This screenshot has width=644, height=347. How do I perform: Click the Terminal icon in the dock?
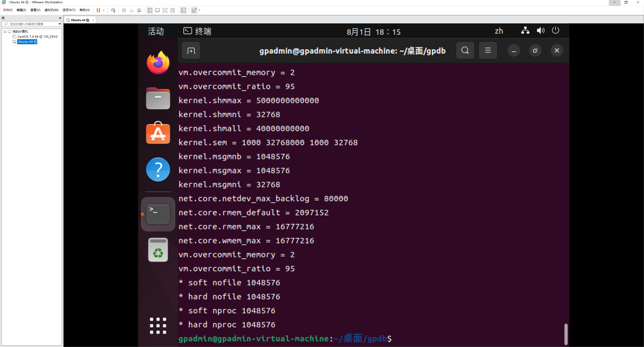pyautogui.click(x=158, y=214)
